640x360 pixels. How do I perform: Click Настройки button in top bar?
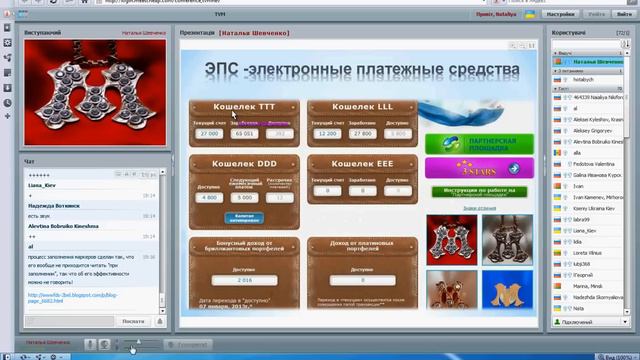(x=560, y=14)
